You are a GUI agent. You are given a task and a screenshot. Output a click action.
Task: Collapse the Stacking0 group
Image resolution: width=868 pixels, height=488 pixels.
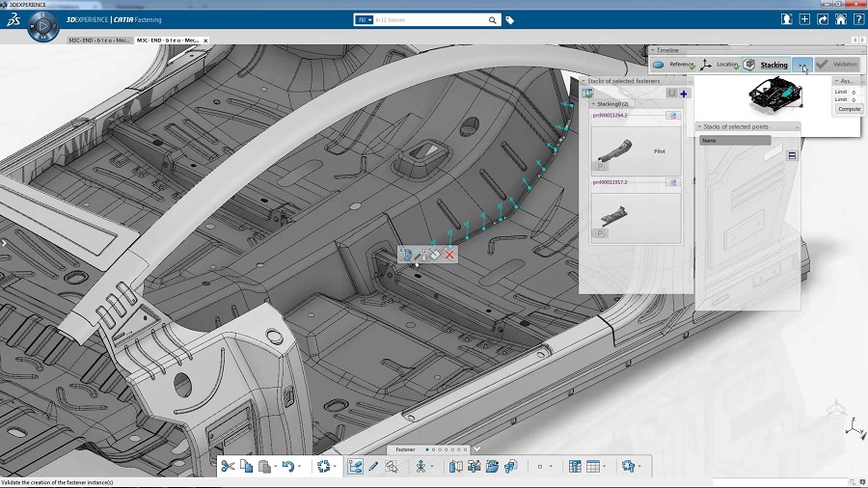click(x=593, y=104)
